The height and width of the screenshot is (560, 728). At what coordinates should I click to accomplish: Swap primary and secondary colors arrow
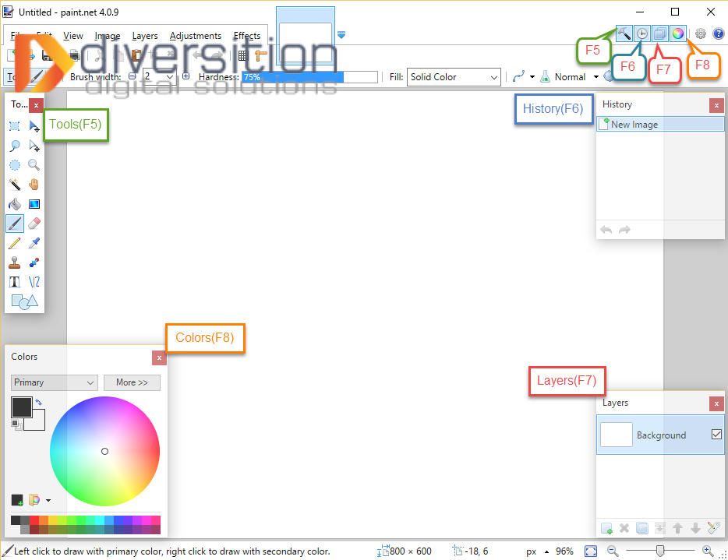38,402
